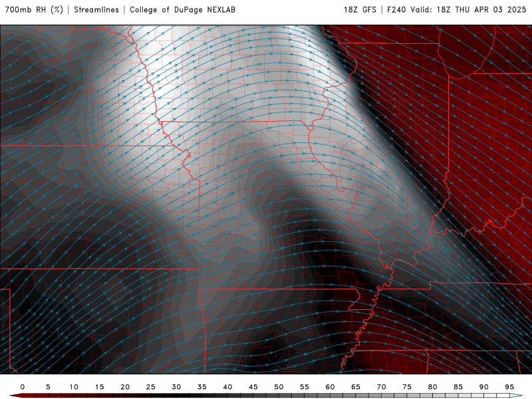Click the 10 label on color scale

[74, 387]
